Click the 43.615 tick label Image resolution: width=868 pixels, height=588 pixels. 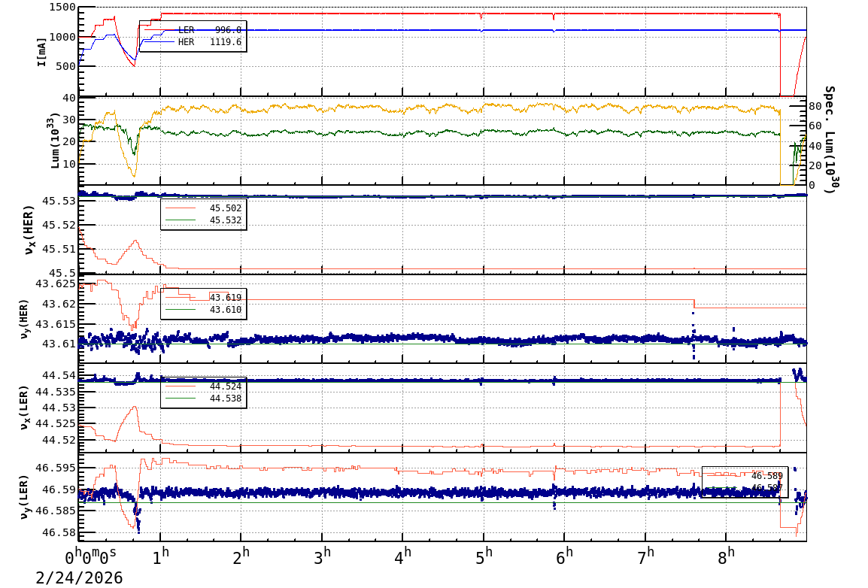click(x=56, y=324)
